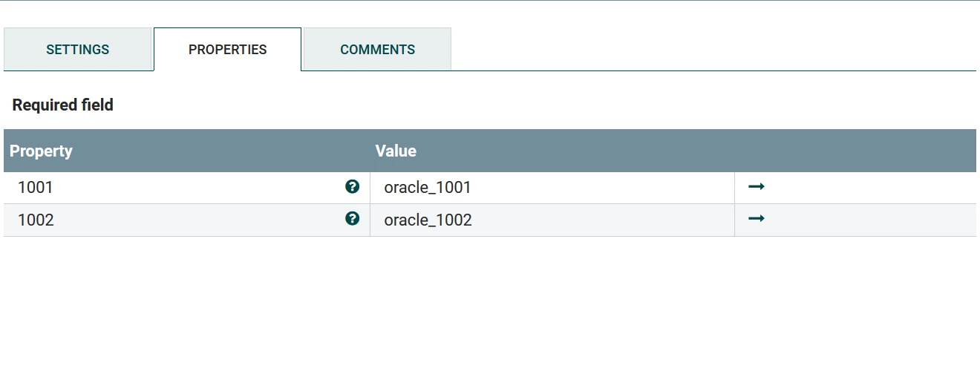
Task: Switch to the Settings tab
Action: point(78,50)
